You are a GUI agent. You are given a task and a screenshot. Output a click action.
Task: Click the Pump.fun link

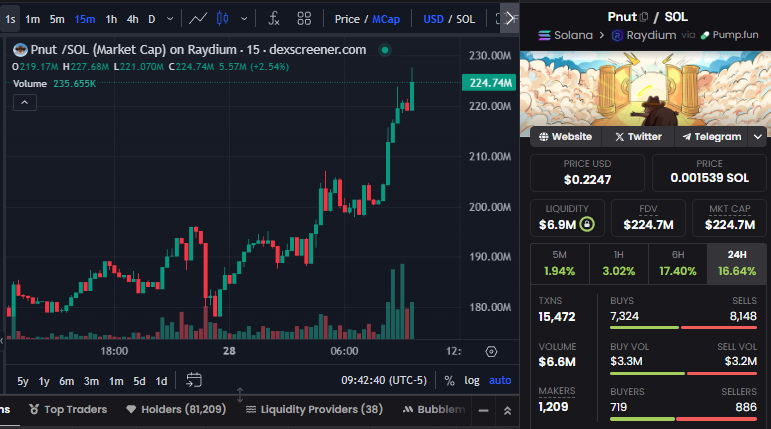pyautogui.click(x=730, y=35)
